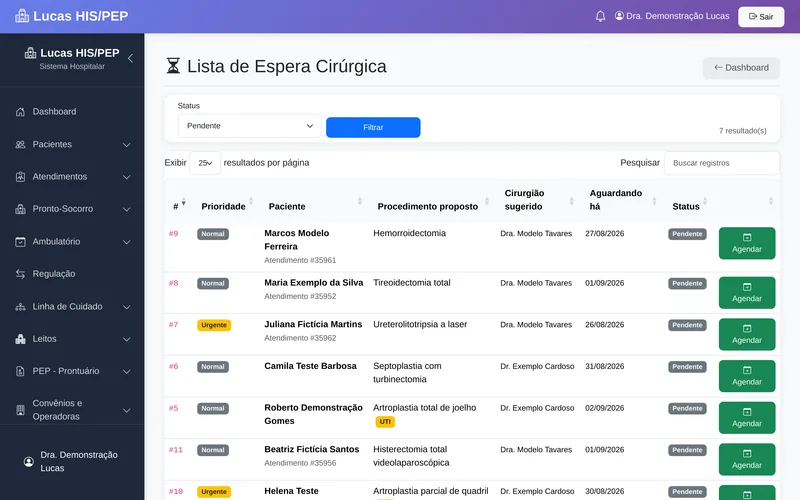Click Atendimento #35961 text
This screenshot has height=500, width=800.
pos(300,260)
